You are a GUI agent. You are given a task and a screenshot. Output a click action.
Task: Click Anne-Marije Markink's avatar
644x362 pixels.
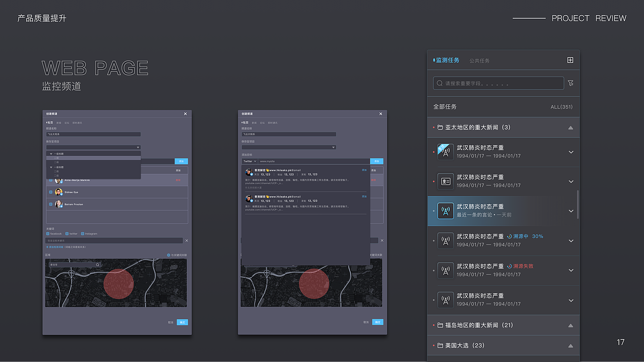click(x=59, y=180)
